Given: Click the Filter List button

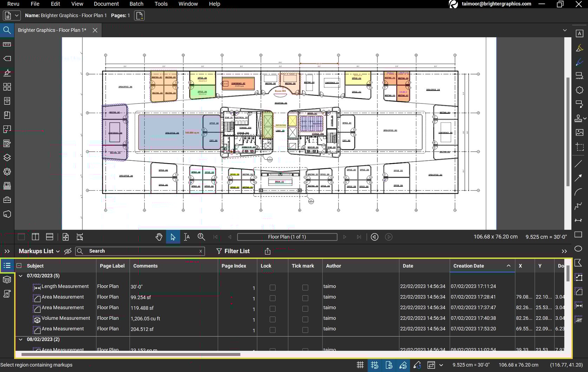Looking at the screenshot, I should [x=233, y=251].
